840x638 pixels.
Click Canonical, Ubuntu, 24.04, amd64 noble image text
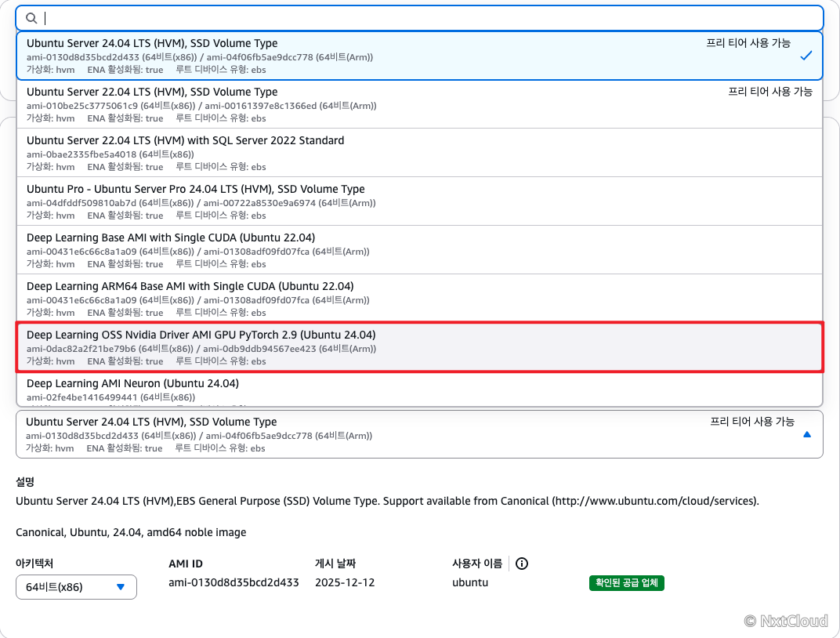pyautogui.click(x=131, y=532)
